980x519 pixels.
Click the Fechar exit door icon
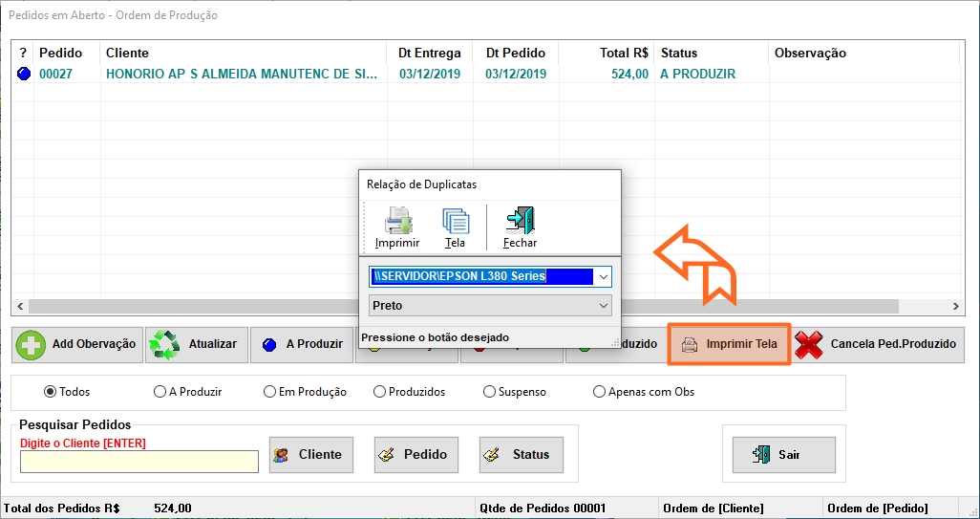(x=520, y=222)
